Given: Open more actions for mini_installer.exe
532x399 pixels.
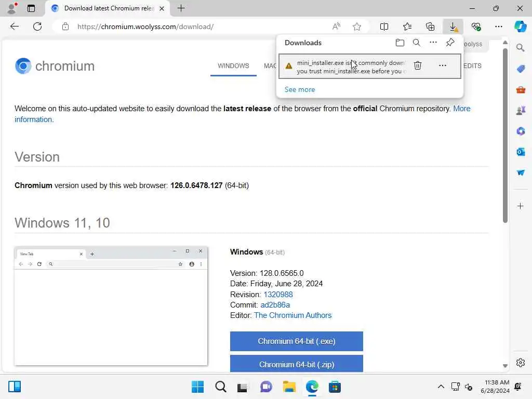Looking at the screenshot, I should (x=443, y=65).
